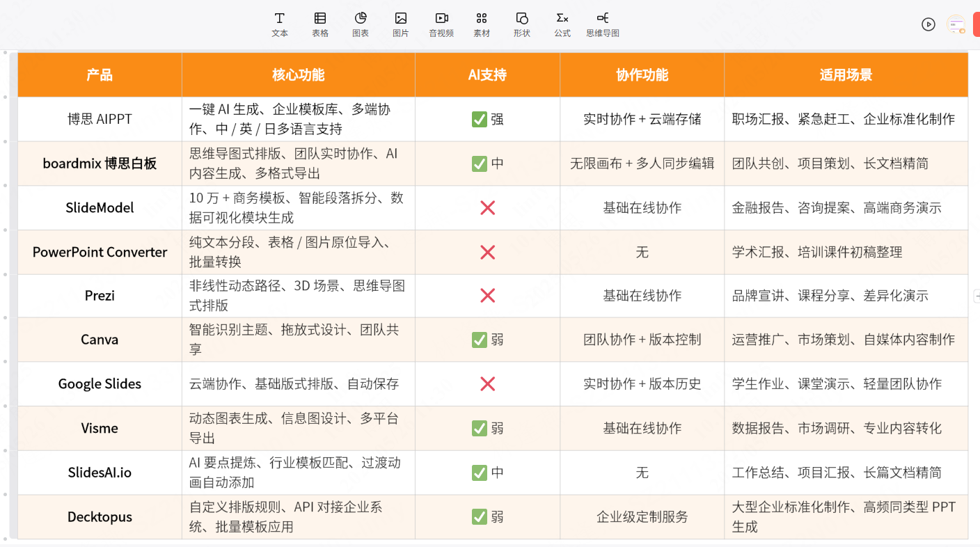Choose the 形状 shape tool

(x=522, y=24)
